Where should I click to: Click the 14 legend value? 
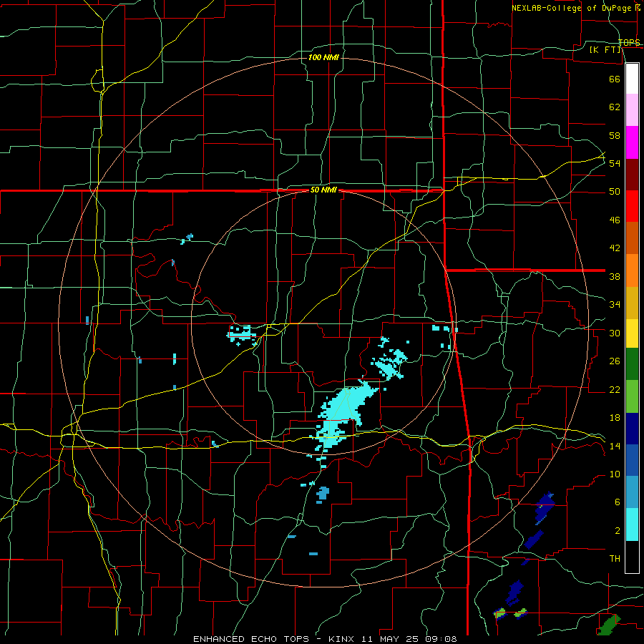[x=615, y=446]
